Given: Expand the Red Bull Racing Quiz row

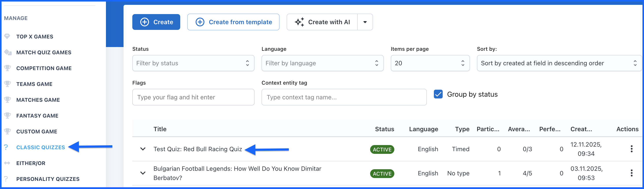Looking at the screenshot, I should [x=143, y=149].
